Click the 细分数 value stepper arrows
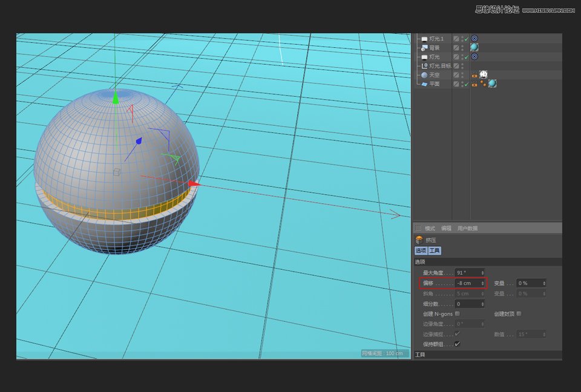Screen dimensions: 581x392 (x=482, y=304)
